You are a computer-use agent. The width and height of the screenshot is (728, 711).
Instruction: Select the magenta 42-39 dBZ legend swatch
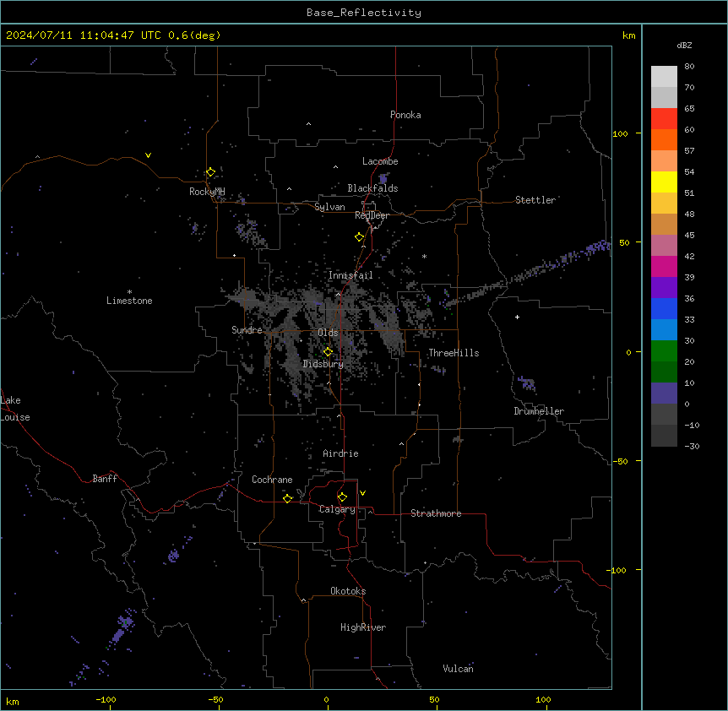point(664,266)
